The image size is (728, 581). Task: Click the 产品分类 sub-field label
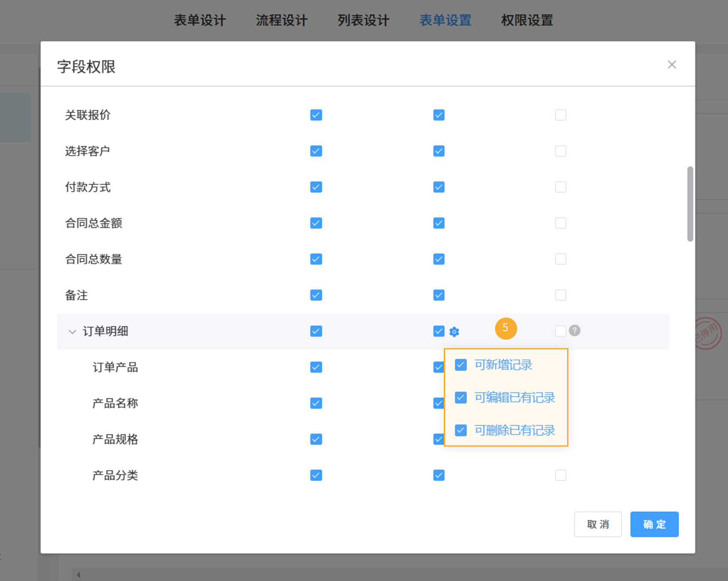pos(115,475)
